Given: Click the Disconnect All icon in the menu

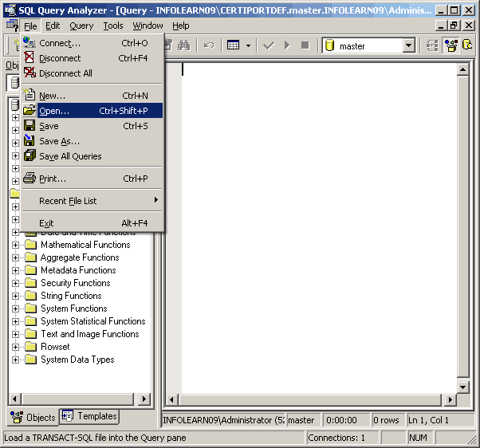Looking at the screenshot, I should [x=30, y=73].
